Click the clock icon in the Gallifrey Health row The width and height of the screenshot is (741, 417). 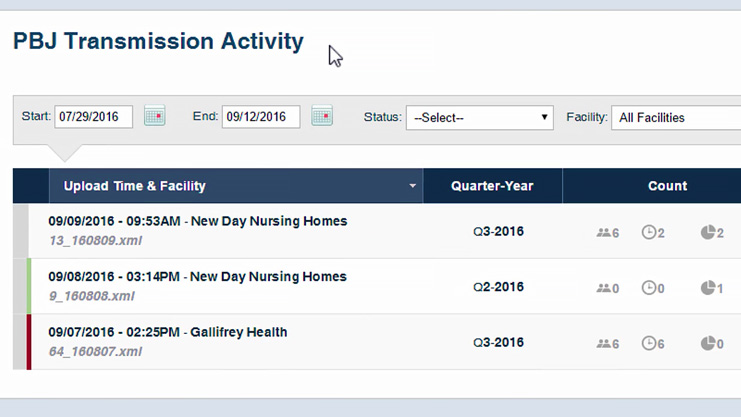[x=649, y=343]
